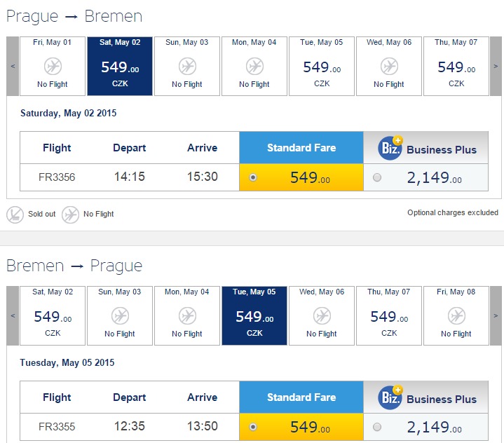Click the No Flight legend plane icon
Screen dimensions: 504x443
tap(70, 214)
